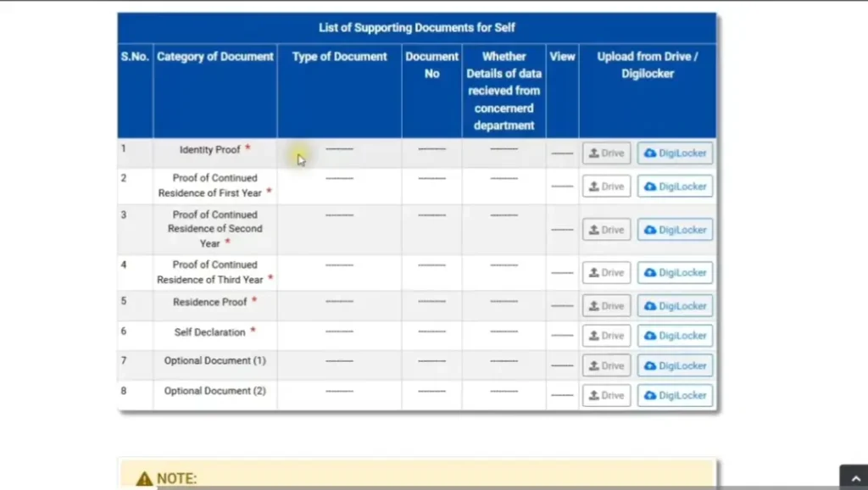Upload First Year residence proof from Drive

tap(606, 187)
